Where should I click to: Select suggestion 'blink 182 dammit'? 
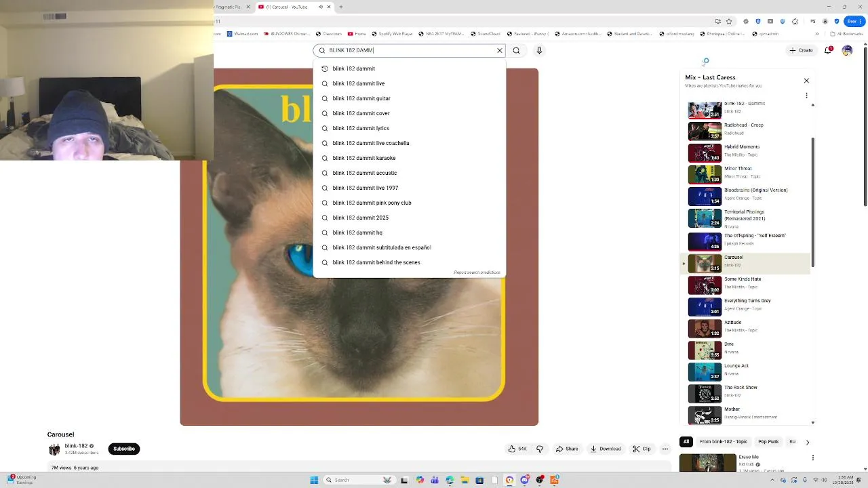[x=410, y=68]
